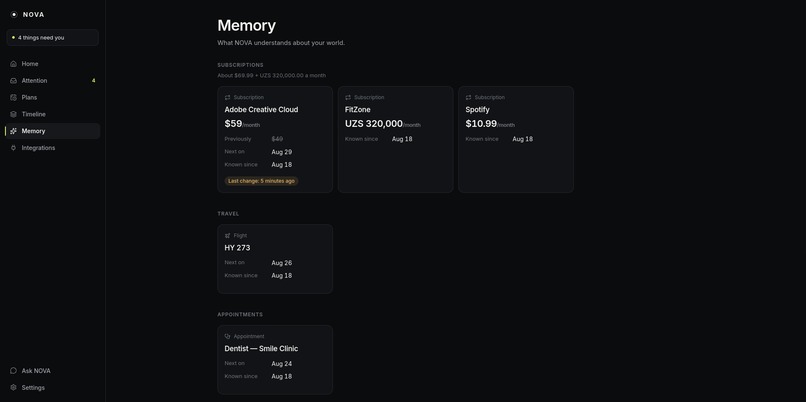This screenshot has width=806, height=402.
Task: Click the FitZone subscription recurring icon
Action: [348, 97]
